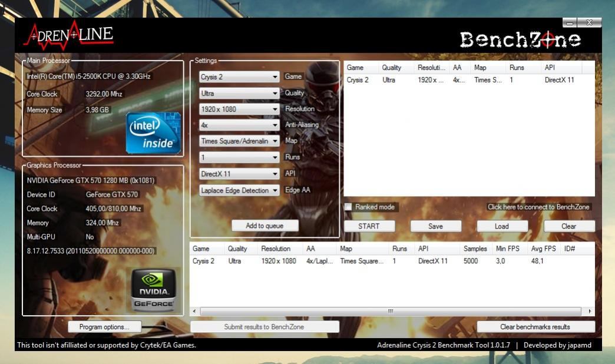This screenshot has height=364, width=615.
Task: Open the Game dropdown showing Crysis 2
Action: (239, 77)
